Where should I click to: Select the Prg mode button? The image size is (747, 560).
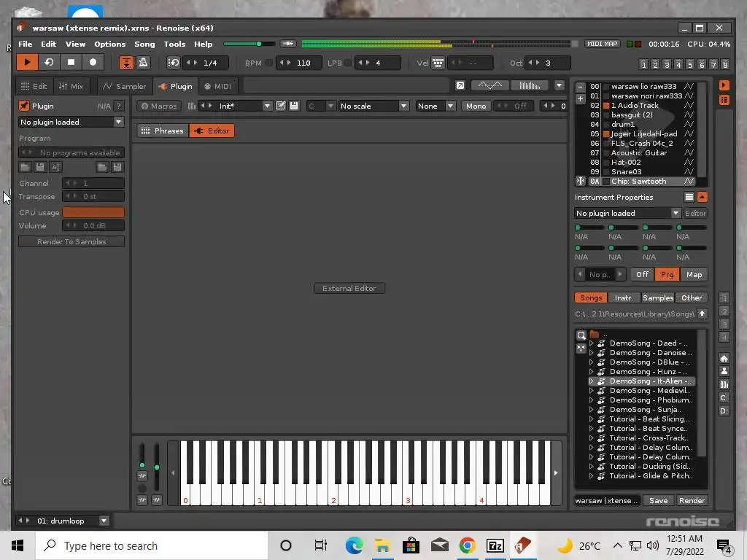(x=667, y=274)
